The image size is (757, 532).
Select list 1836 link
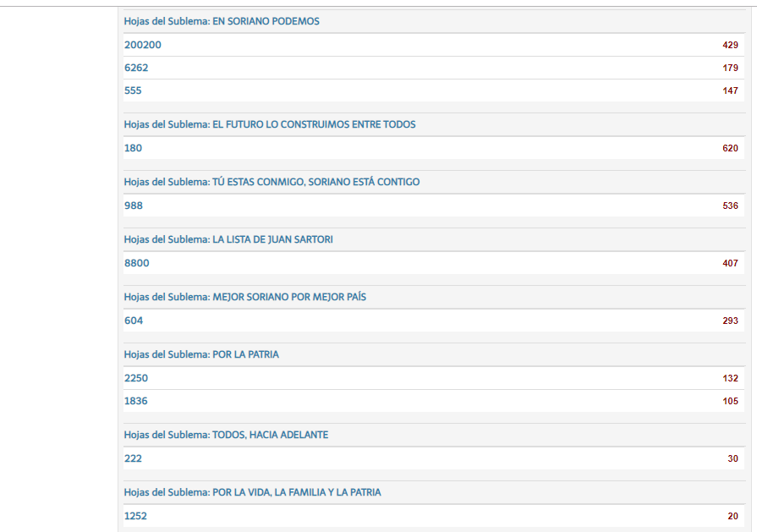coord(136,401)
